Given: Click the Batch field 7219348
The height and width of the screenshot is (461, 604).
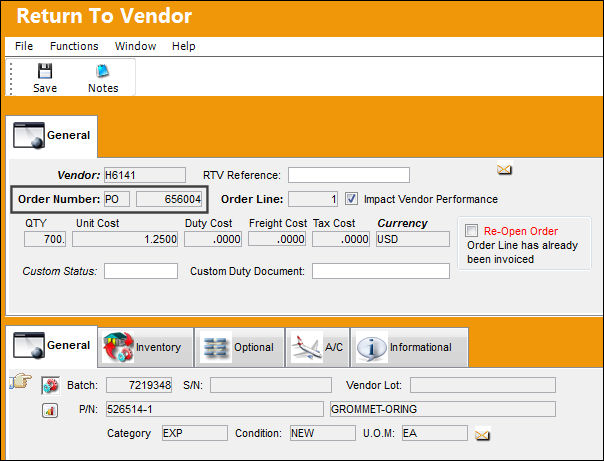Looking at the screenshot, I should coord(139,385).
